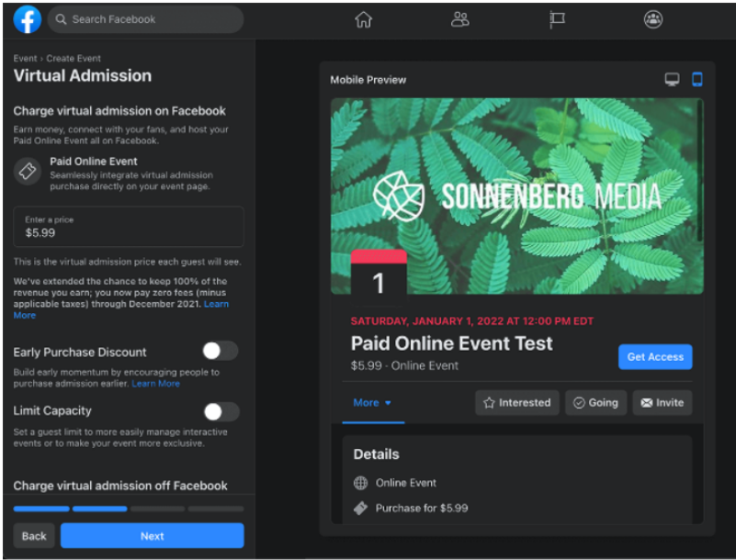
Task: Click the Saturday, January 1, 2022 date text
Action: 471,321
